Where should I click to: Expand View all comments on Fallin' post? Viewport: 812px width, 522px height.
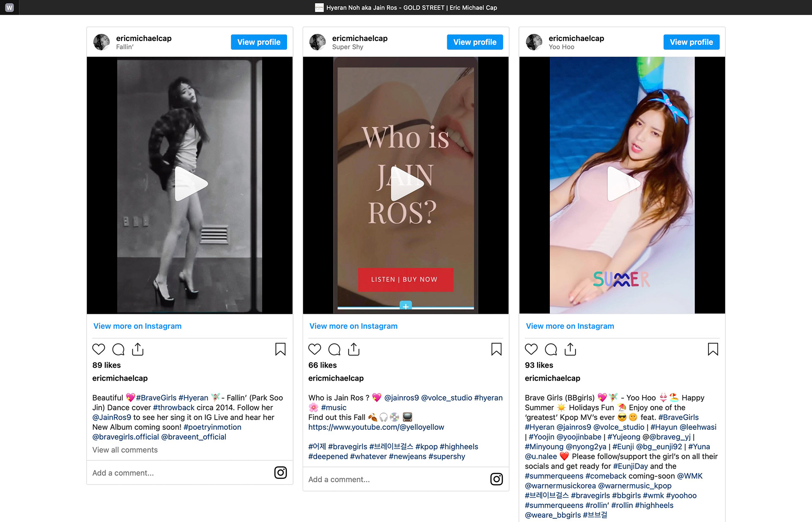[125, 450]
